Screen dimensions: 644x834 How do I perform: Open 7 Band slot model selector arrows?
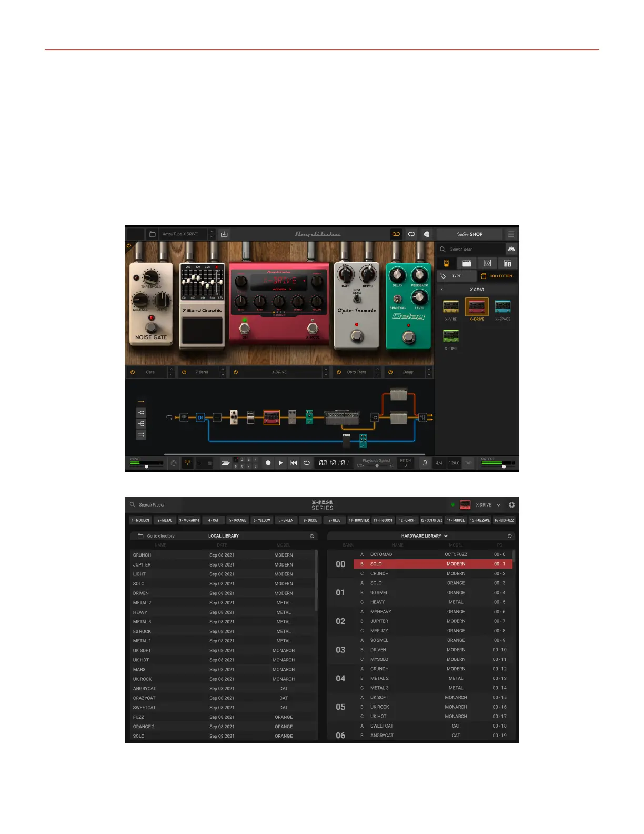(223, 372)
